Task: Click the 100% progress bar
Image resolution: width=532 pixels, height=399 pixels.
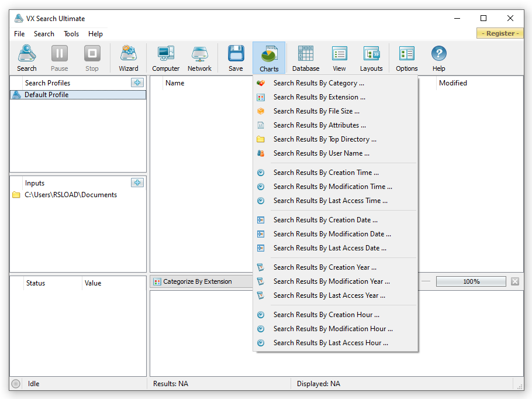Action: click(x=471, y=281)
